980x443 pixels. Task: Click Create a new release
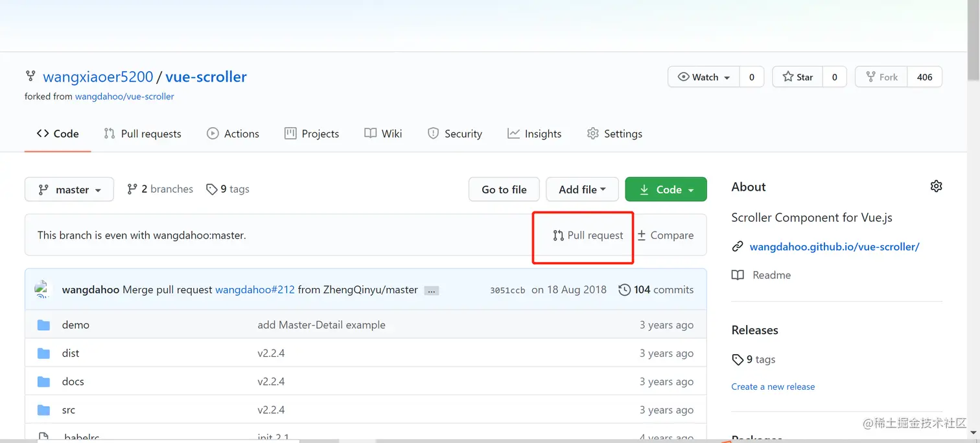(x=773, y=387)
